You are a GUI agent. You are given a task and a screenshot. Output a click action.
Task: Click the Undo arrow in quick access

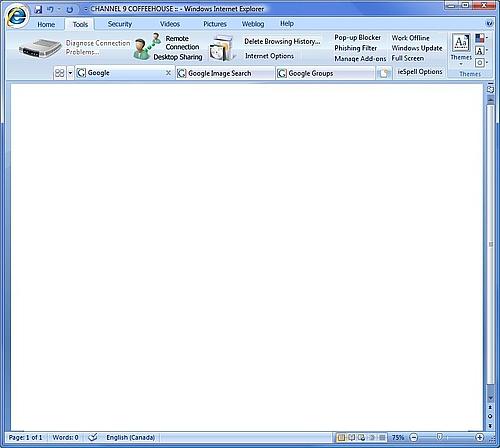point(50,9)
